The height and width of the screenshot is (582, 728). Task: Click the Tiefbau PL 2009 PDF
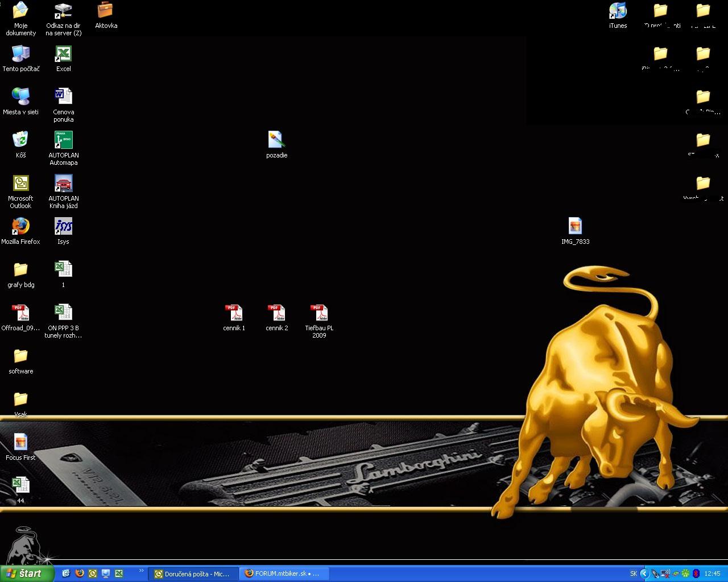(319, 313)
